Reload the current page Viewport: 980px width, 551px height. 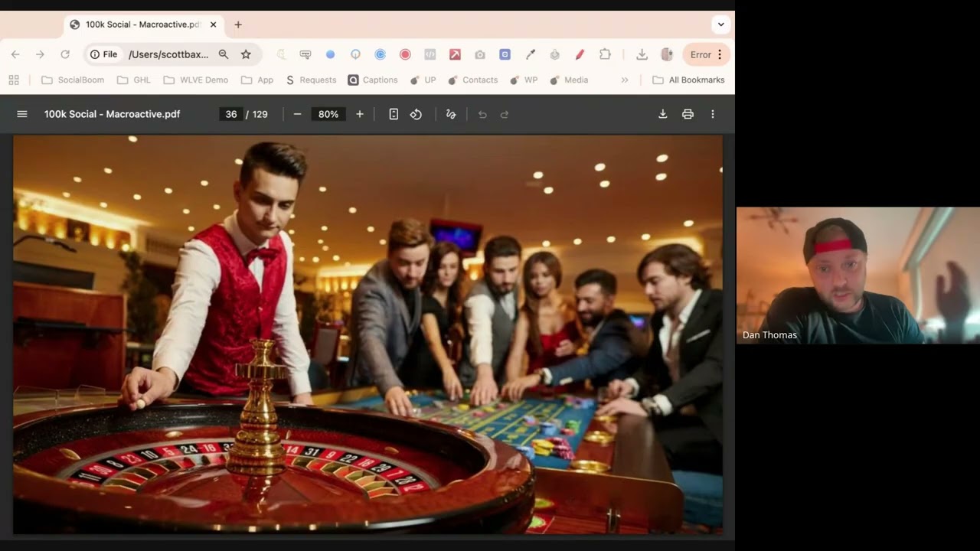pos(65,54)
